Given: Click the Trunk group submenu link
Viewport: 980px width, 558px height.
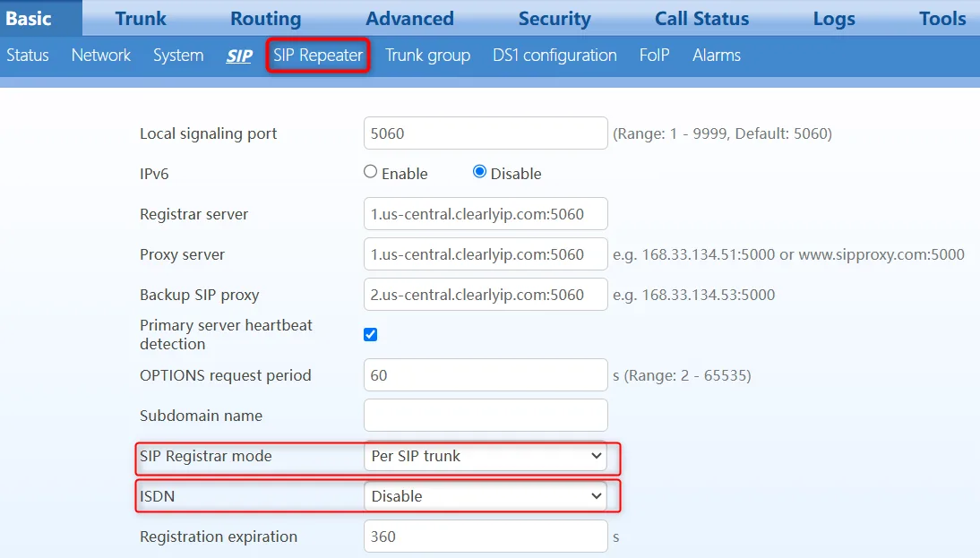Looking at the screenshot, I should coord(427,55).
